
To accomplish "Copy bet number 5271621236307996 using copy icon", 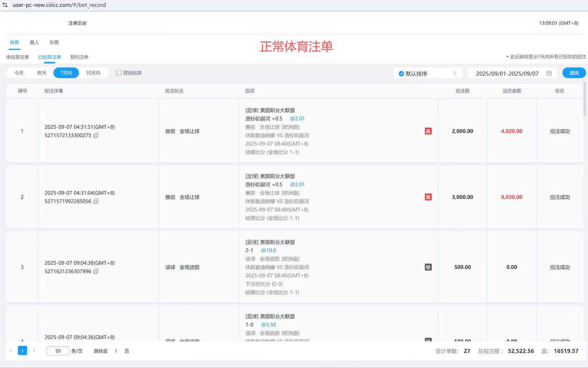I will (95, 272).
